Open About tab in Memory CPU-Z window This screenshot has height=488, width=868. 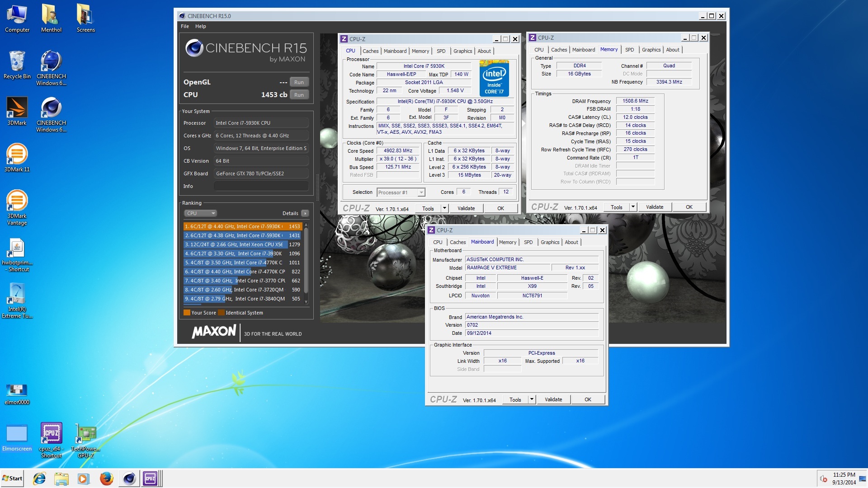tap(672, 50)
